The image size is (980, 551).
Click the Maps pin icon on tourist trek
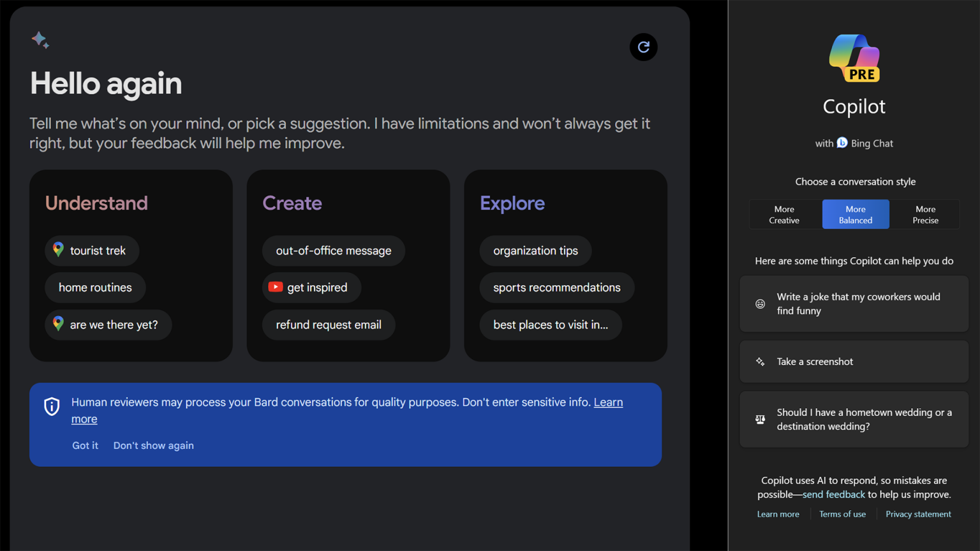58,250
